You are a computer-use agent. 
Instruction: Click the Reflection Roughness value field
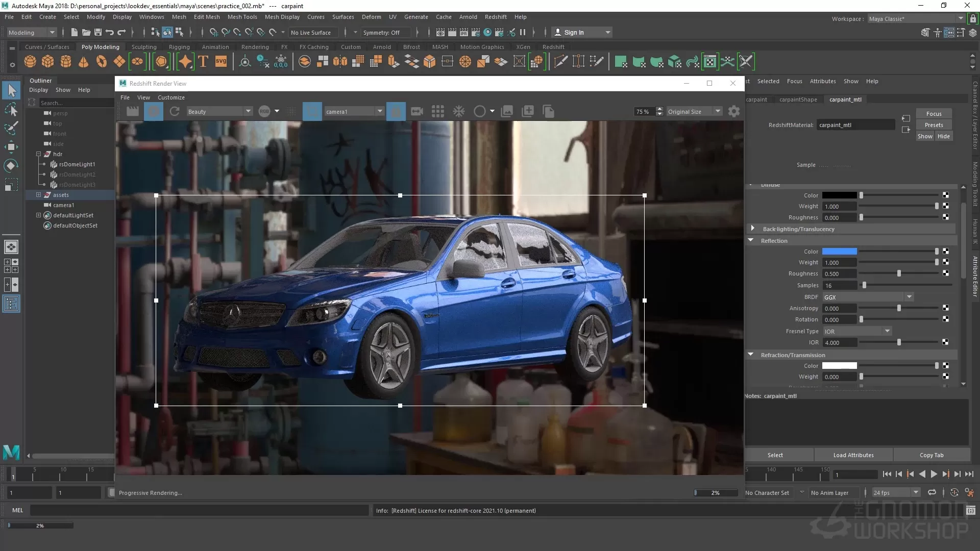click(839, 274)
